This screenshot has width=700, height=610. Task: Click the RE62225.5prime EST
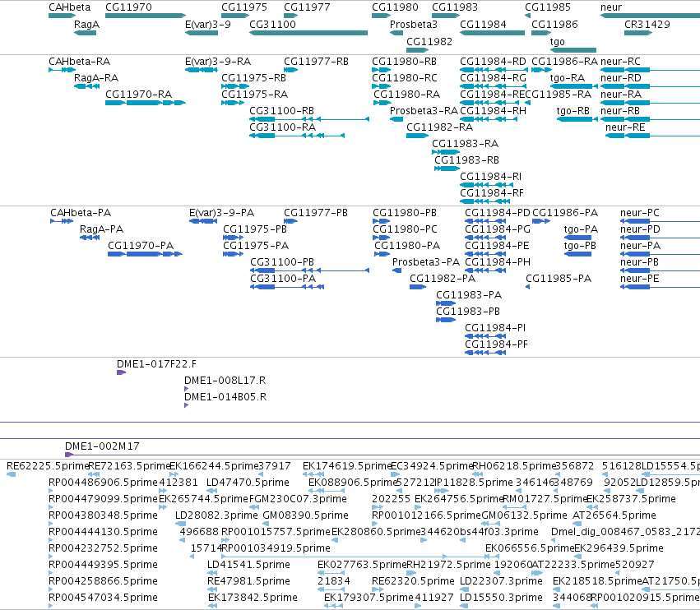(12, 474)
